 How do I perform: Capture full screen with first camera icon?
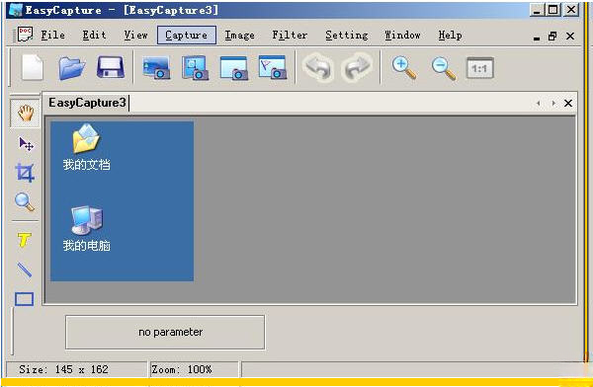[x=156, y=68]
